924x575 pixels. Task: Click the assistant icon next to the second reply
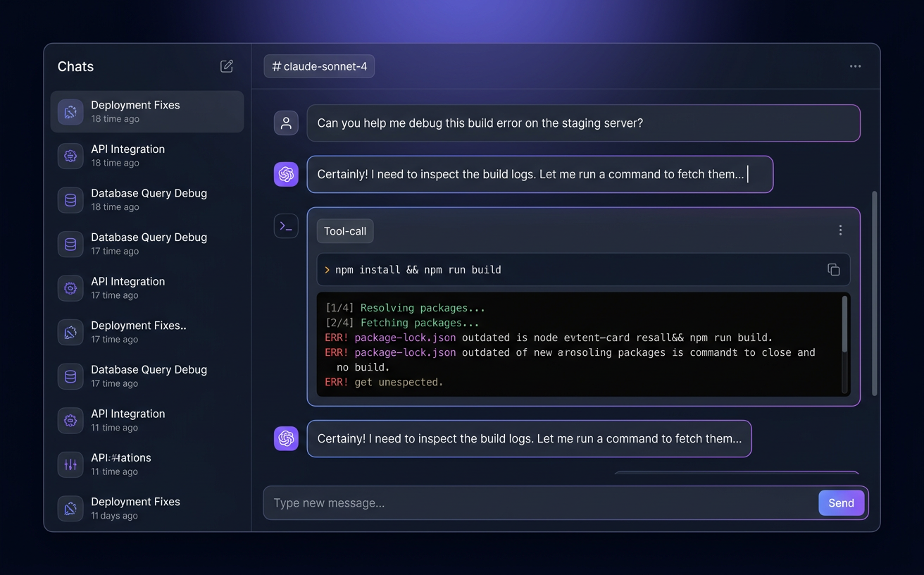click(286, 438)
